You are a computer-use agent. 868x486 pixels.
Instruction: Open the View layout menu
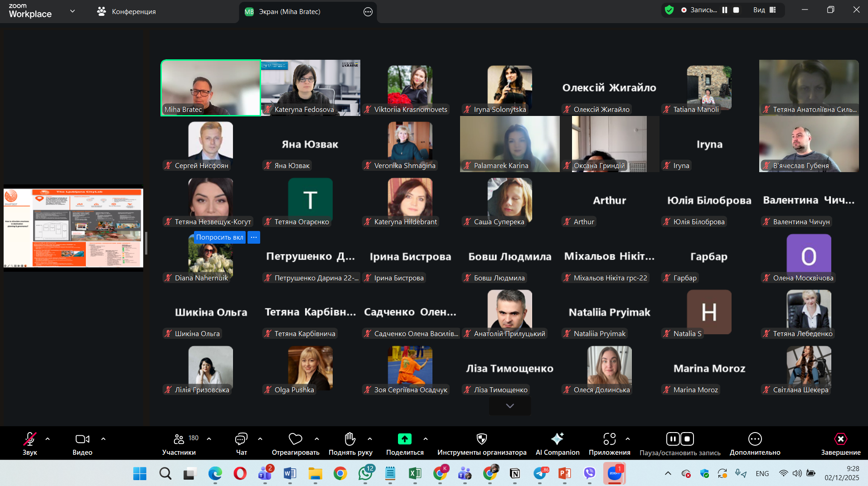(x=765, y=10)
